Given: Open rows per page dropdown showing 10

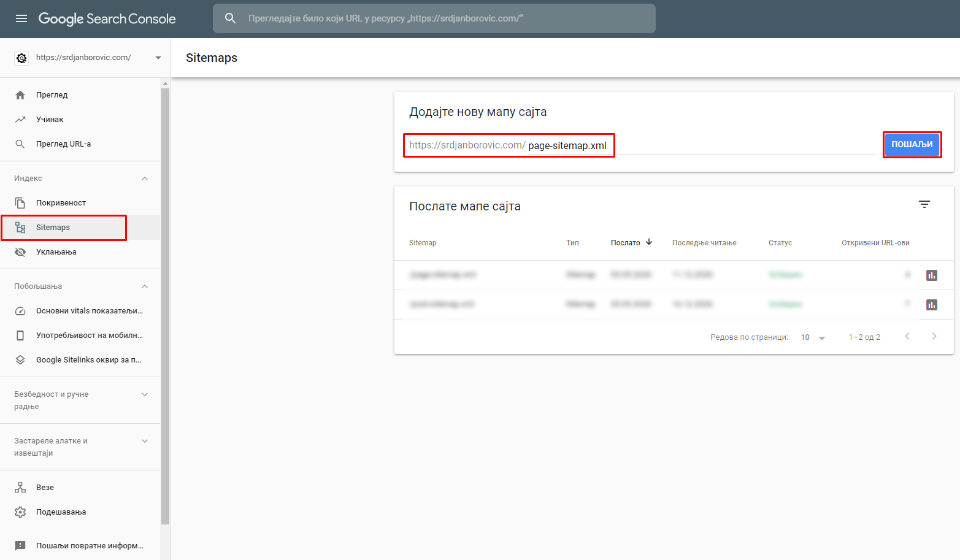Looking at the screenshot, I should 813,337.
